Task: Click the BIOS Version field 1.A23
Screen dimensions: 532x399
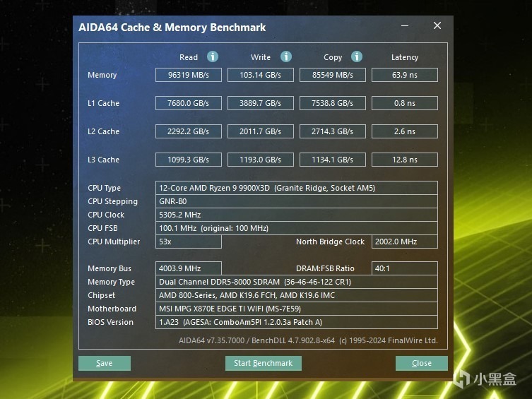Action: (x=297, y=322)
